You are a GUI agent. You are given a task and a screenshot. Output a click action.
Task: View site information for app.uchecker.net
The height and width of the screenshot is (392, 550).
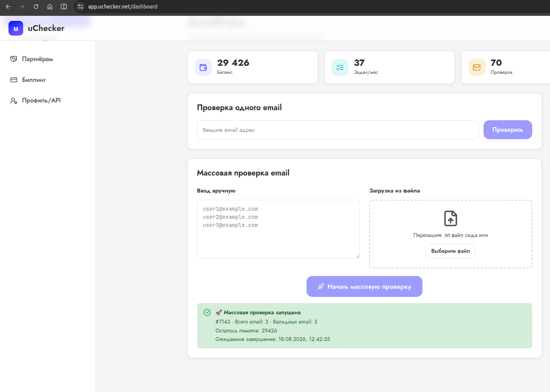[80, 7]
